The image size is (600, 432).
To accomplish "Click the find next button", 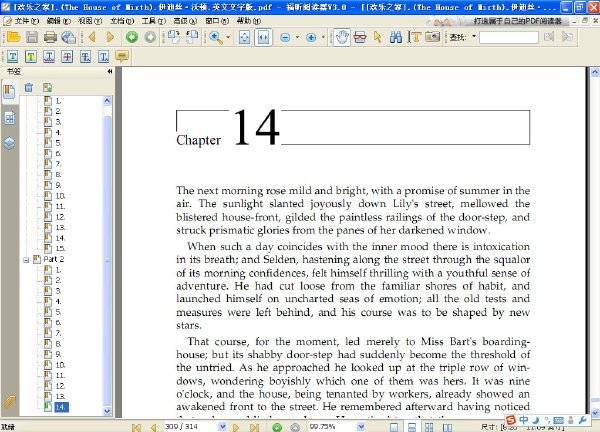I will 567,37.
